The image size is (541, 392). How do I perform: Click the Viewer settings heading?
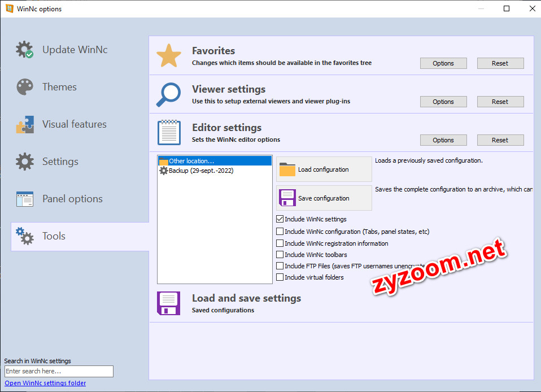229,89
